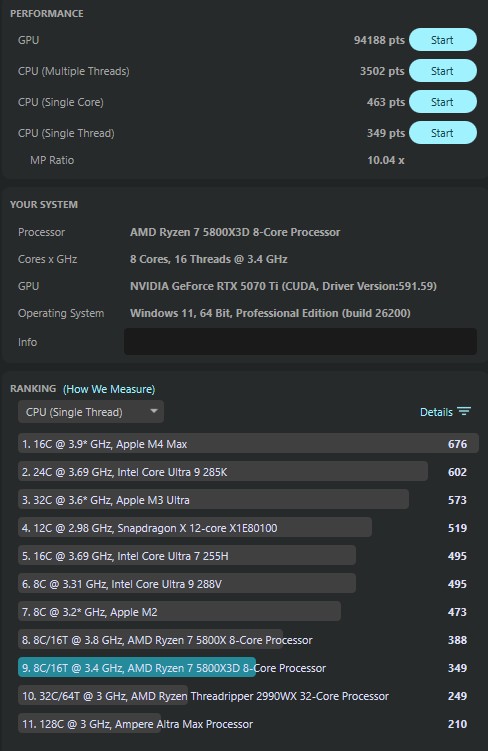This screenshot has width=488, height=751.
Task: Expand the CPU (Single Thread) ranking dropdown
Action: coord(91,412)
